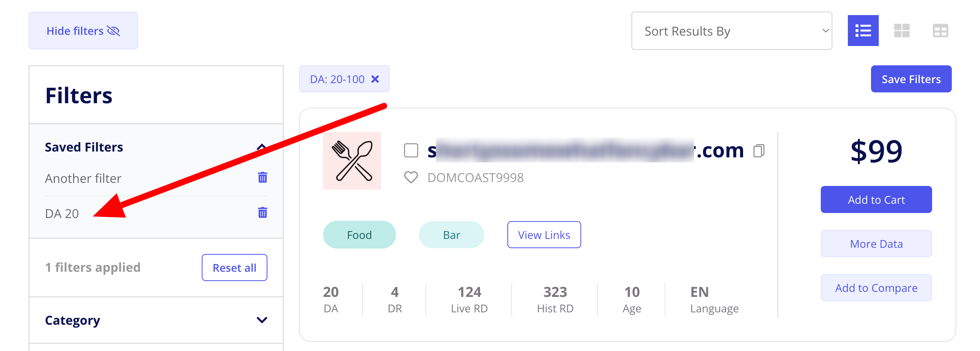
Task: Switch to table view layout
Action: point(940,31)
